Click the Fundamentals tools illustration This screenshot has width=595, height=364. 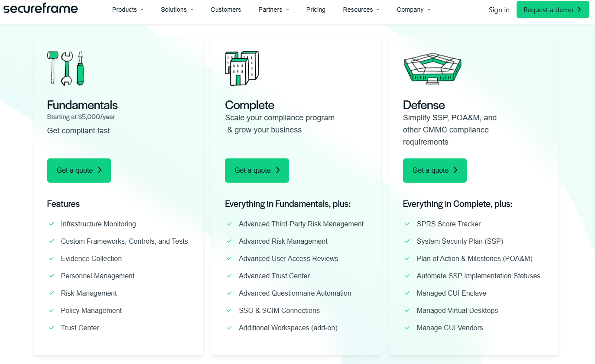tap(66, 68)
